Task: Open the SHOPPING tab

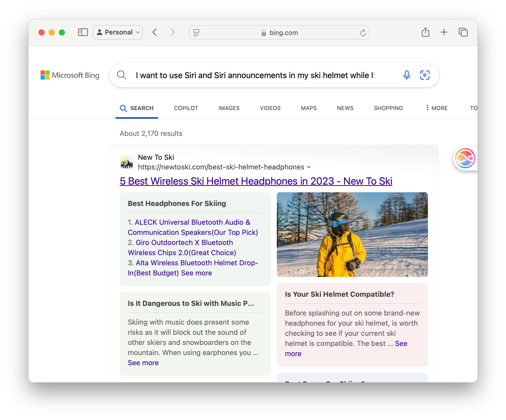Action: click(388, 108)
